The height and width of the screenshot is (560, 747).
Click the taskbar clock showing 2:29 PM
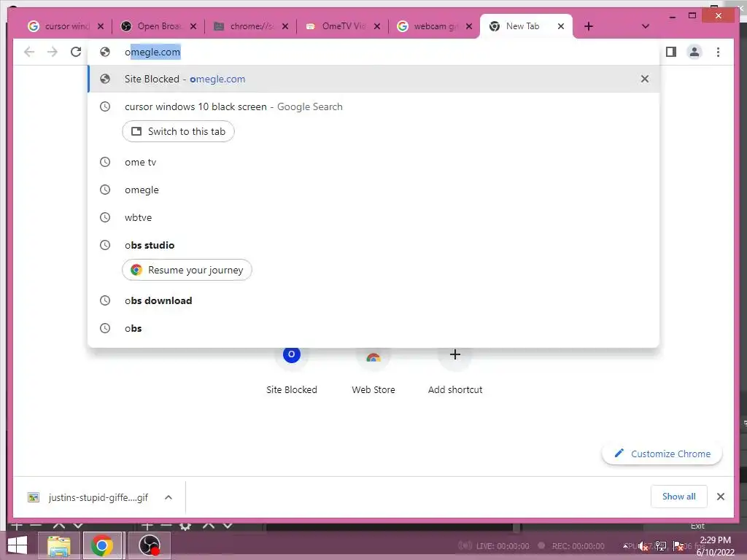click(x=716, y=546)
